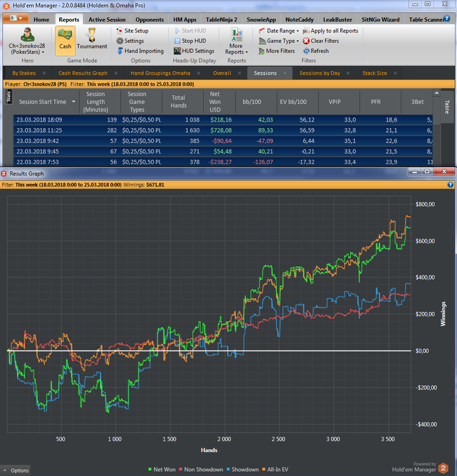Open More Filters
Viewport: 457px width, 476px height.
pyautogui.click(x=277, y=51)
